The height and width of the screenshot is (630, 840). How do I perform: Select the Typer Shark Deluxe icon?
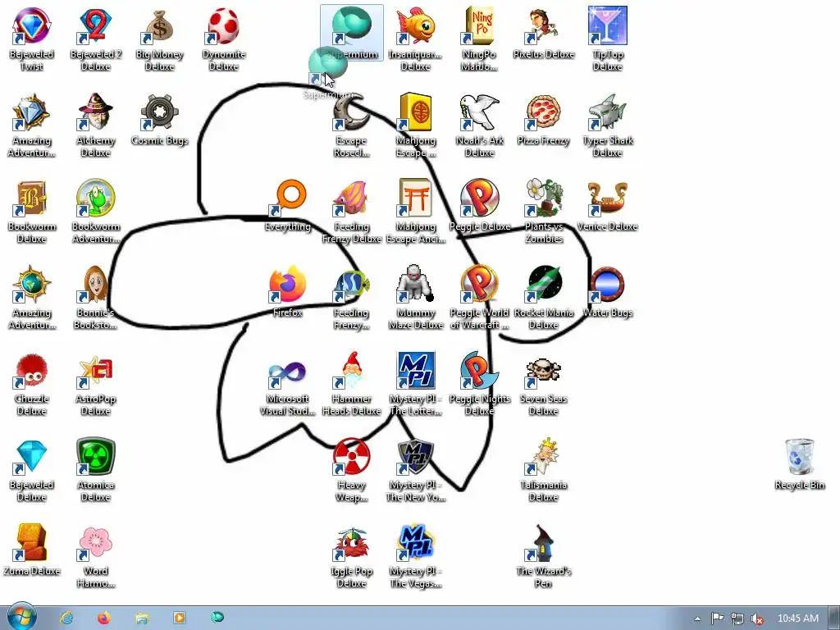[x=608, y=125]
